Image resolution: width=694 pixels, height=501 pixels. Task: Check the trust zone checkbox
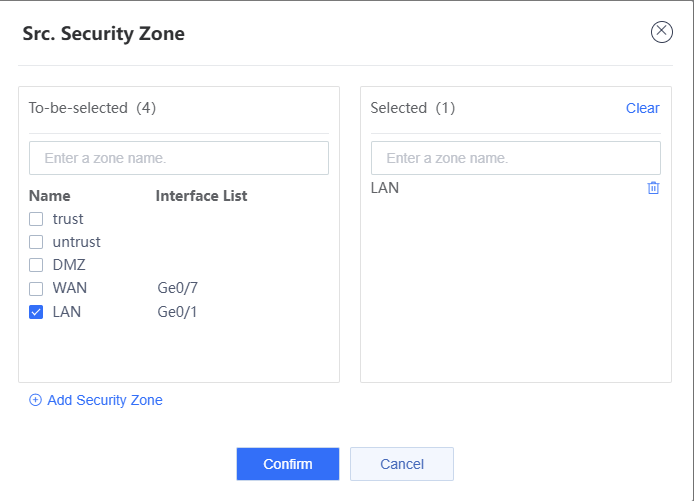coord(36,219)
